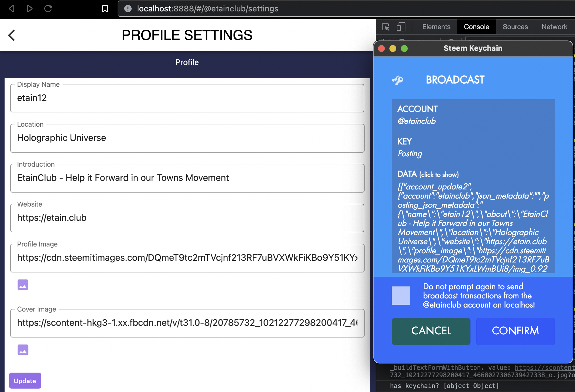
Task: Click the site info icon beside URL
Action: point(128,9)
